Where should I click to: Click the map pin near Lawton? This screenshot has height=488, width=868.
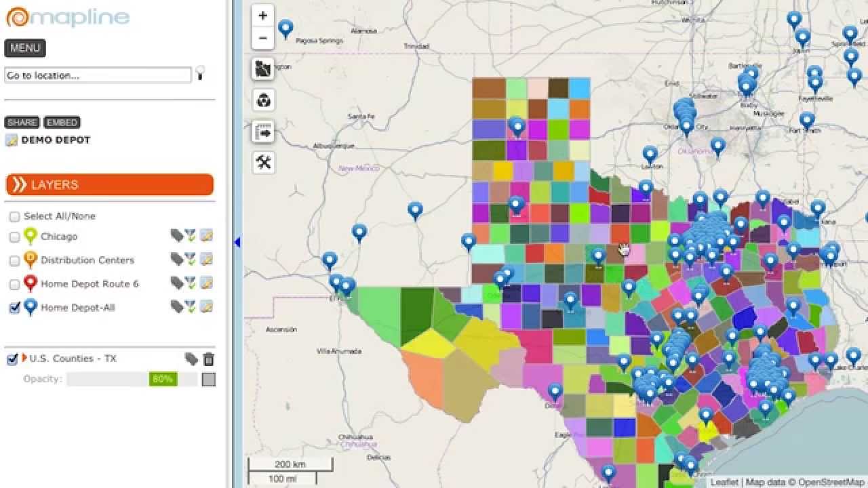pos(650,156)
